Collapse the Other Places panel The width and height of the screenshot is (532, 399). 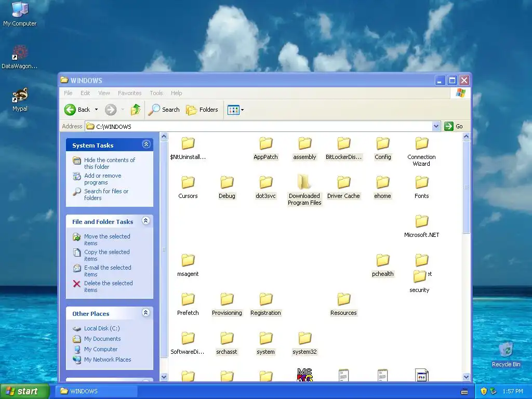[146, 313]
